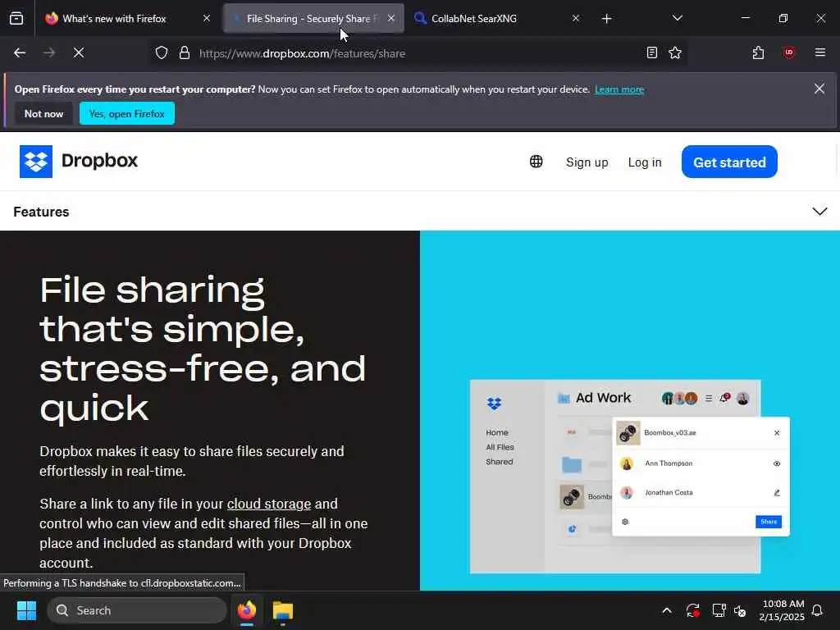
Task: Click the taskbar Search box
Action: tap(137, 610)
